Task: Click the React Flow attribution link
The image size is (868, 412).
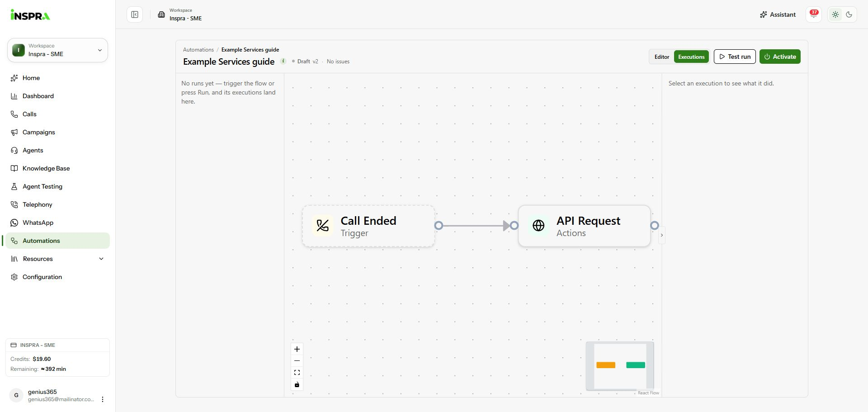Action: pos(648,393)
